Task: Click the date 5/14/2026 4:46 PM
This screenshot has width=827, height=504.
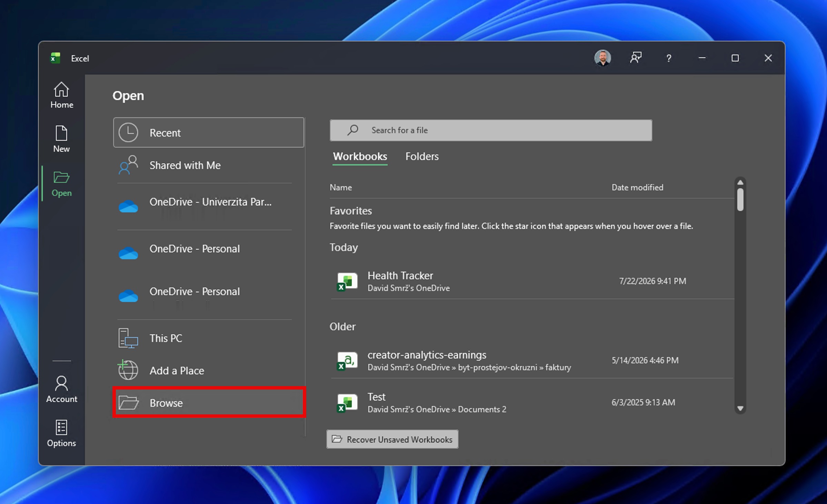Action: (645, 360)
